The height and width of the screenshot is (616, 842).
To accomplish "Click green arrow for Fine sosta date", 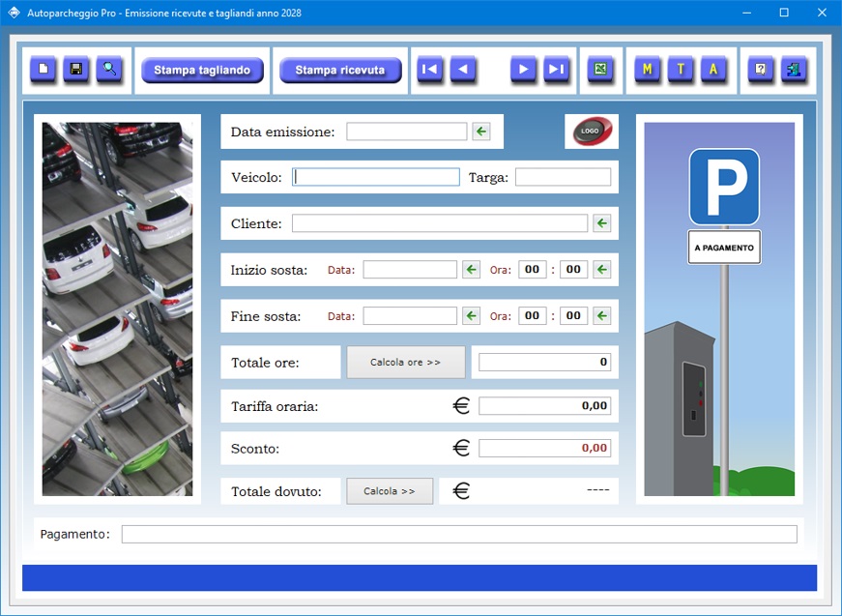I will click(471, 316).
